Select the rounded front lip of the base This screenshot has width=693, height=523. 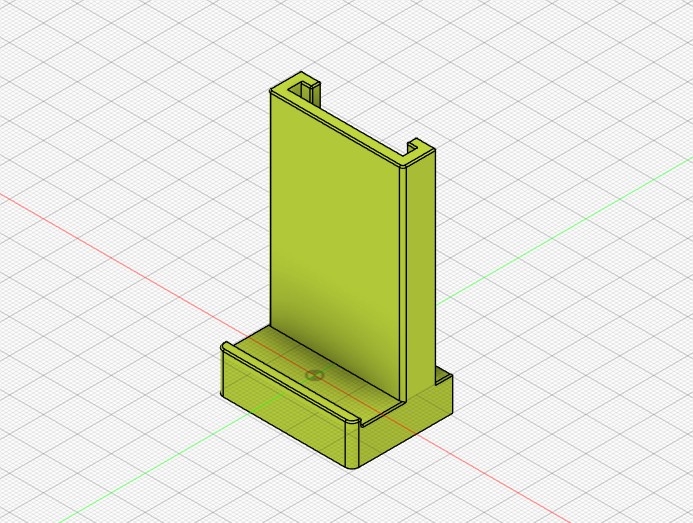click(x=291, y=383)
